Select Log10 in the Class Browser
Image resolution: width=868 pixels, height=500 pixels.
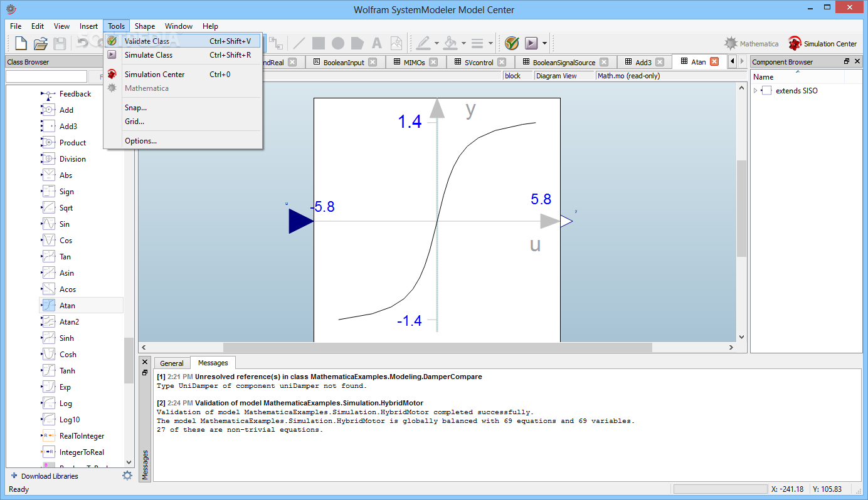pos(70,420)
